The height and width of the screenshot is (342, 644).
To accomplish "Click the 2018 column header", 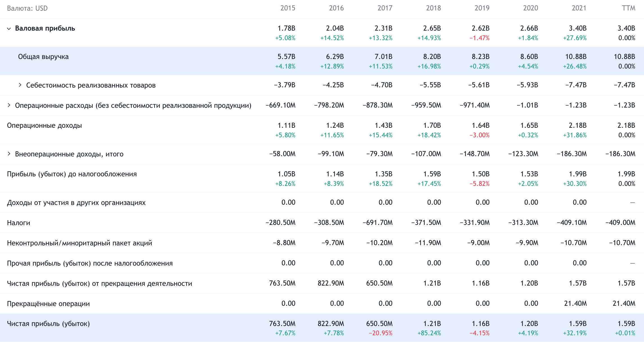I will 434,8.
